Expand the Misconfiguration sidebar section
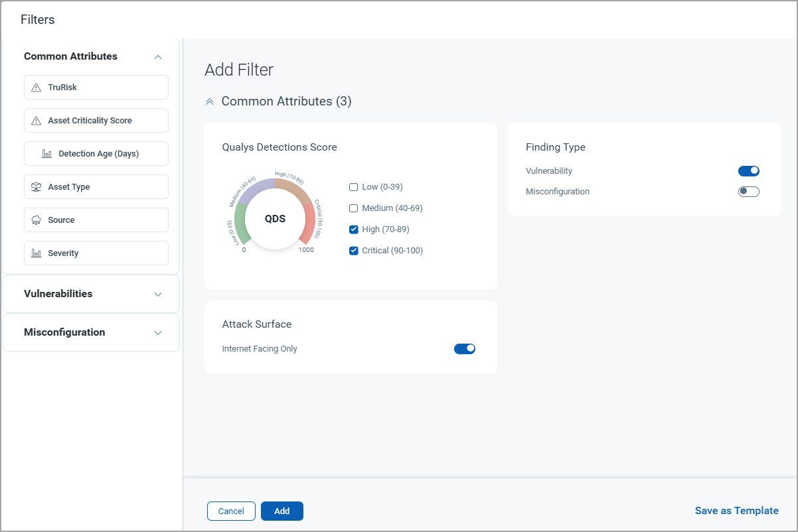Image resolution: width=798 pixels, height=532 pixels. pyautogui.click(x=158, y=333)
